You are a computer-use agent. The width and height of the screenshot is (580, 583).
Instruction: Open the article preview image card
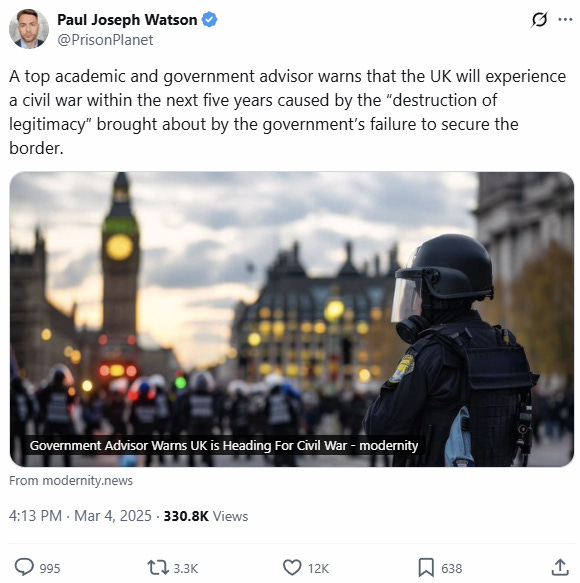tap(292, 319)
